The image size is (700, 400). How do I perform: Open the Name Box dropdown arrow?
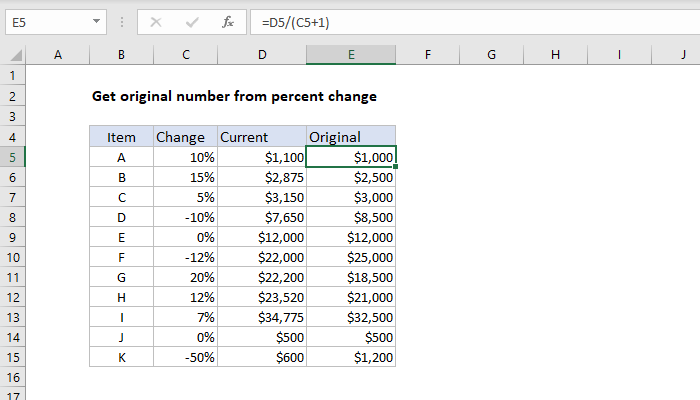click(x=96, y=21)
